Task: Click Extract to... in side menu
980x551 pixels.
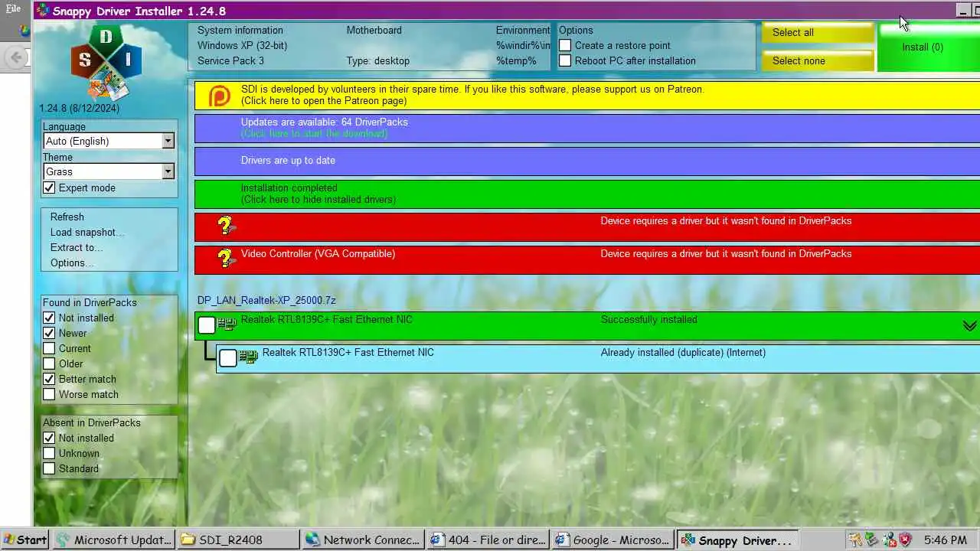Action: pos(77,247)
